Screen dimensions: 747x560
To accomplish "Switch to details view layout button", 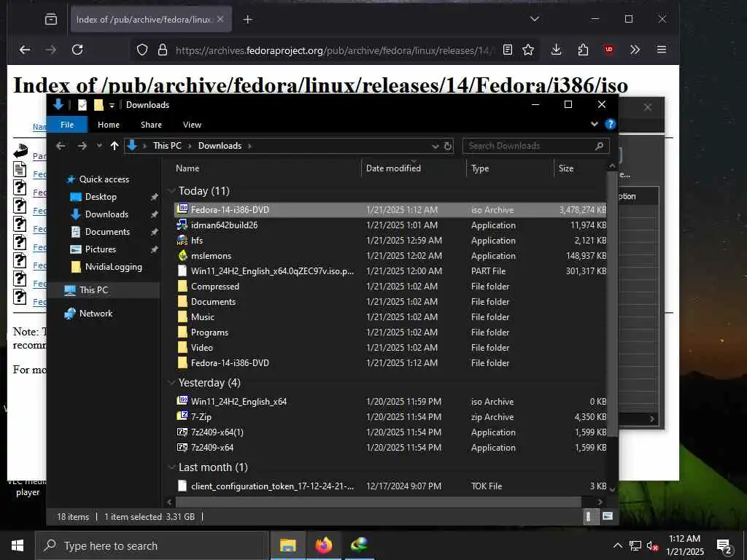I will click(589, 517).
